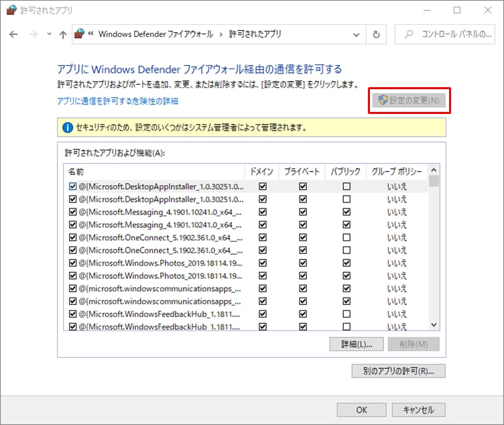Open 別のアプリの許可(R)... dialog
The image size is (504, 425).
pyautogui.click(x=399, y=371)
